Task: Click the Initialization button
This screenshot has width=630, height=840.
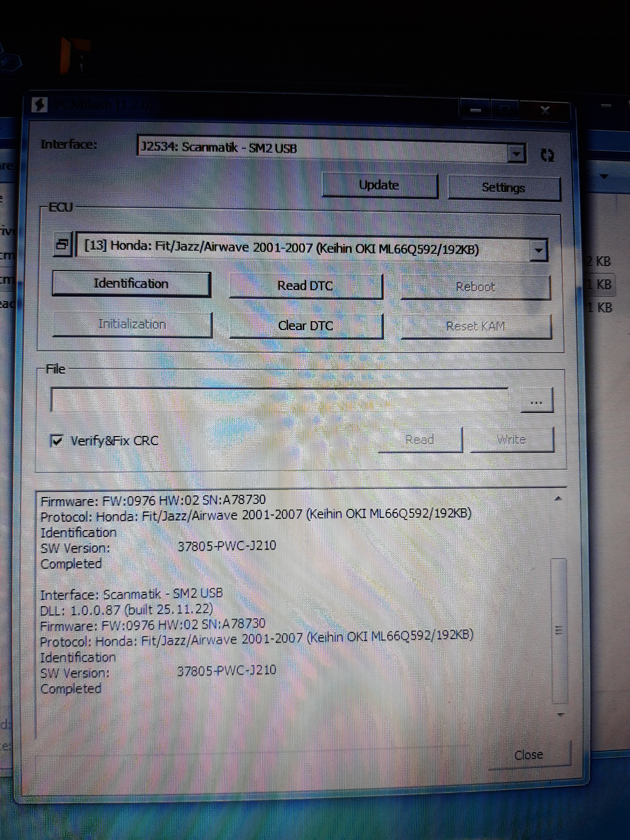Action: click(132, 324)
